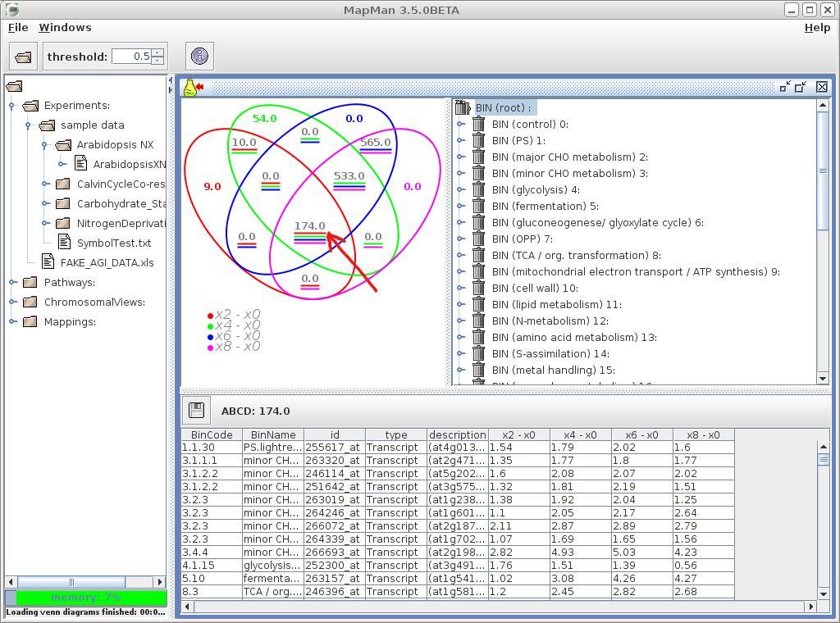840x623 pixels.
Task: Click the x8 - x0 column header
Action: tap(703, 434)
